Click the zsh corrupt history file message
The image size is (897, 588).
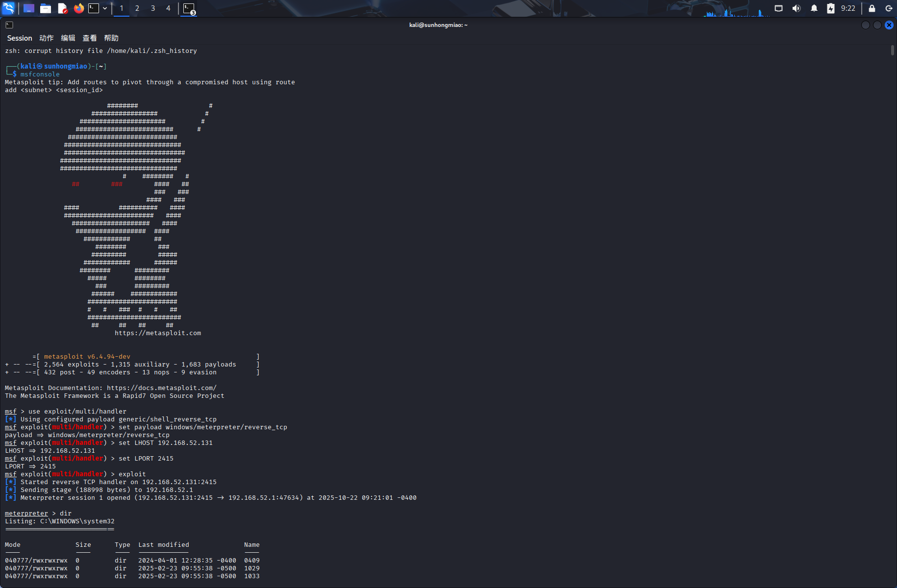point(101,51)
